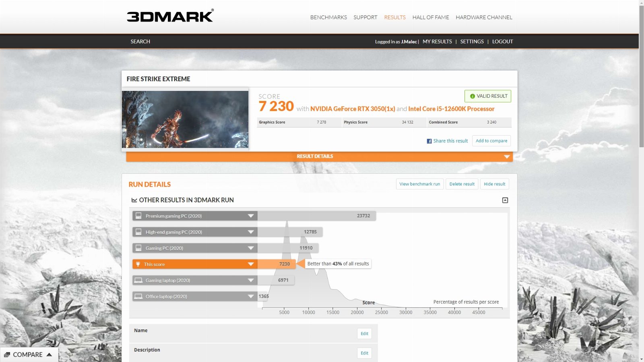Viewport: 644px width, 362px height.
Task: Click the Combined Score value 3 240
Action: (x=491, y=122)
